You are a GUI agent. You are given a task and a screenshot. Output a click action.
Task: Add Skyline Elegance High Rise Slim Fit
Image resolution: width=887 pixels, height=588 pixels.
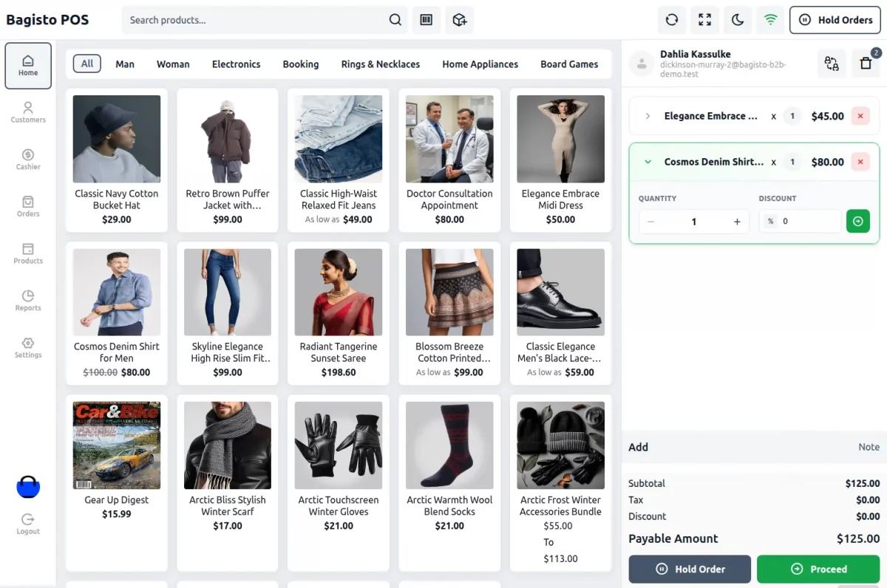click(x=228, y=313)
